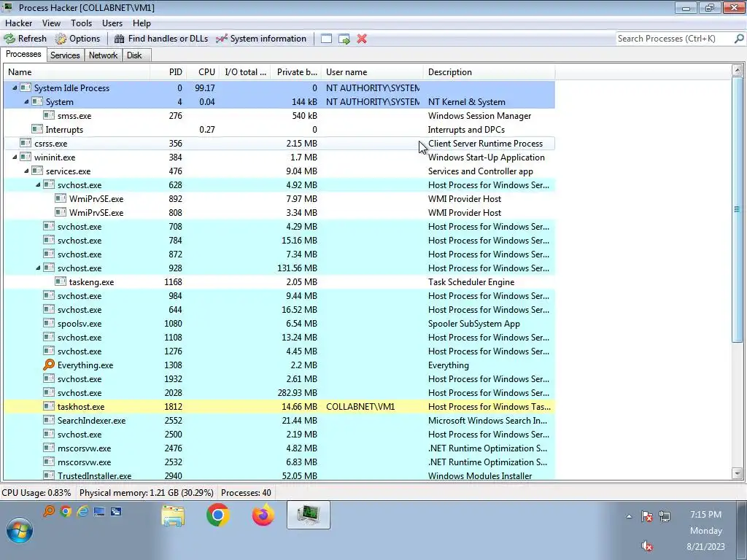Open the Help menu
Image resolution: width=747 pixels, height=560 pixels.
click(x=142, y=23)
